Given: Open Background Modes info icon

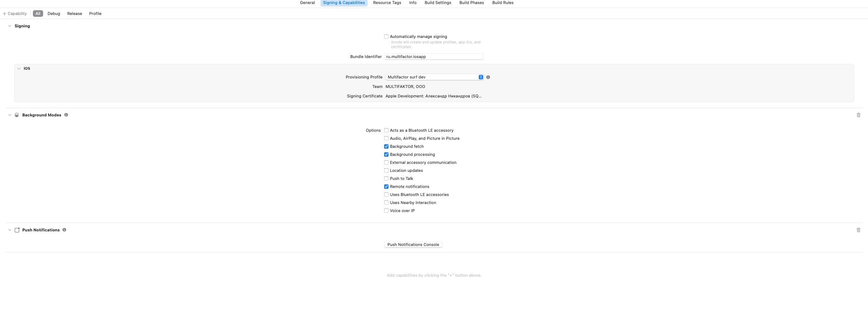Looking at the screenshot, I should point(66,115).
